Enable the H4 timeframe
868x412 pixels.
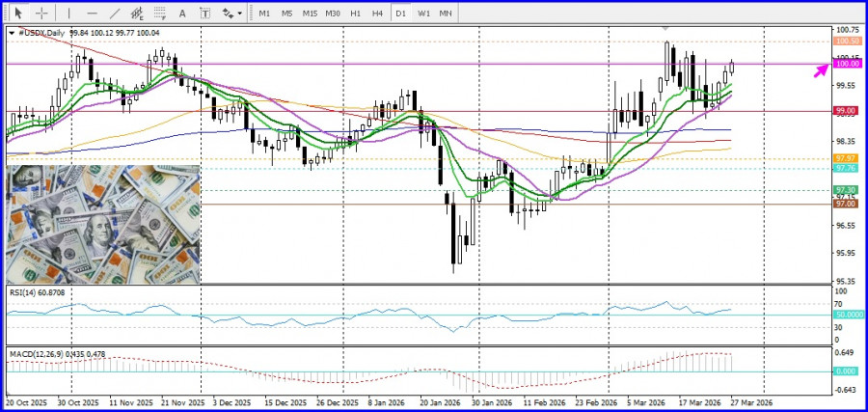pyautogui.click(x=377, y=14)
